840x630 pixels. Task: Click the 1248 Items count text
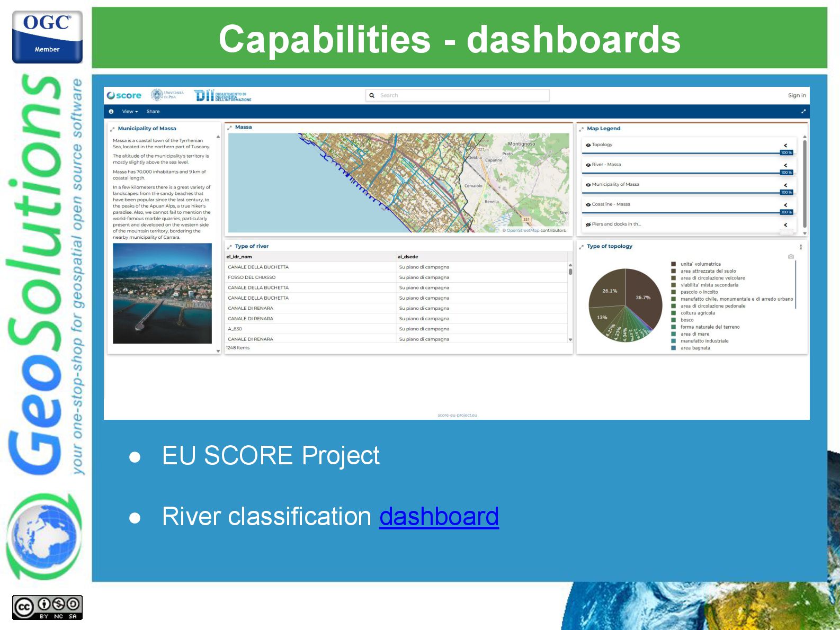click(238, 348)
